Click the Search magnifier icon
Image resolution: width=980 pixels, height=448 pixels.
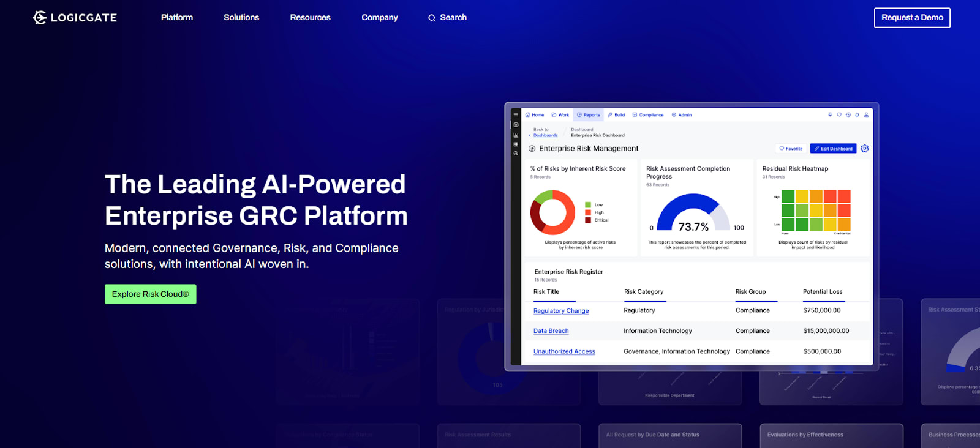click(432, 18)
